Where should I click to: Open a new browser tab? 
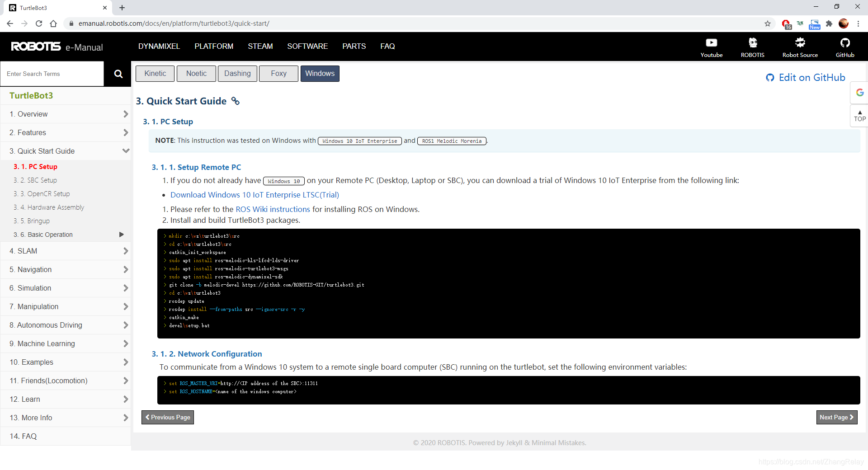tap(122, 8)
